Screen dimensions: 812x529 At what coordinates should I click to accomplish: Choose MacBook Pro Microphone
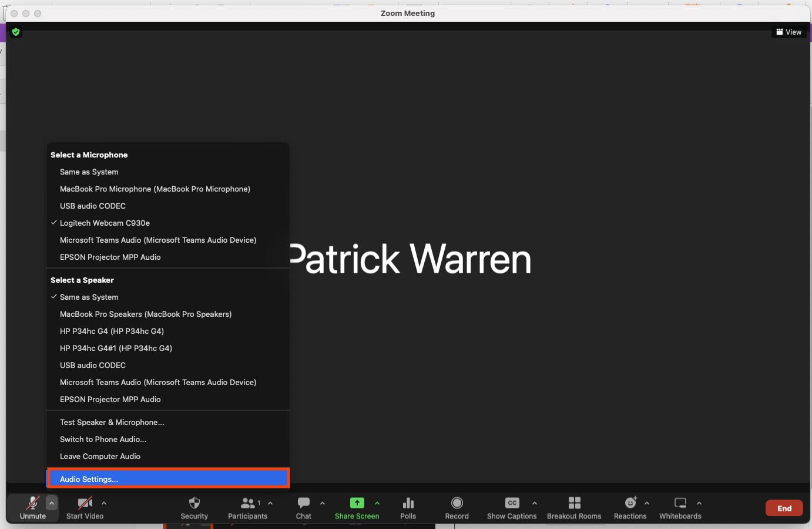coord(168,189)
